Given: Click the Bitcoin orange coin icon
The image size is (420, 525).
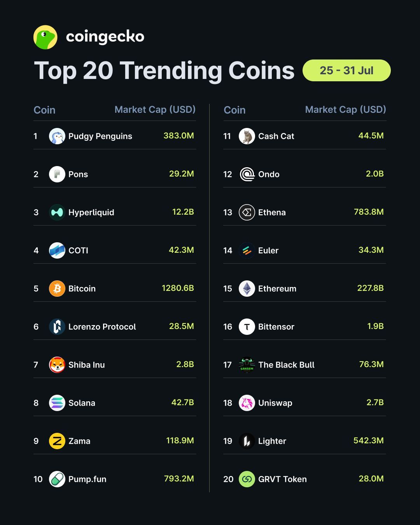Looking at the screenshot, I should (57, 289).
